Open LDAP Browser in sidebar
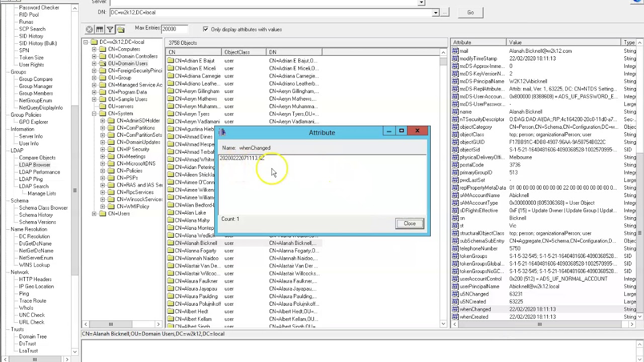The height and width of the screenshot is (362, 644). (35, 165)
